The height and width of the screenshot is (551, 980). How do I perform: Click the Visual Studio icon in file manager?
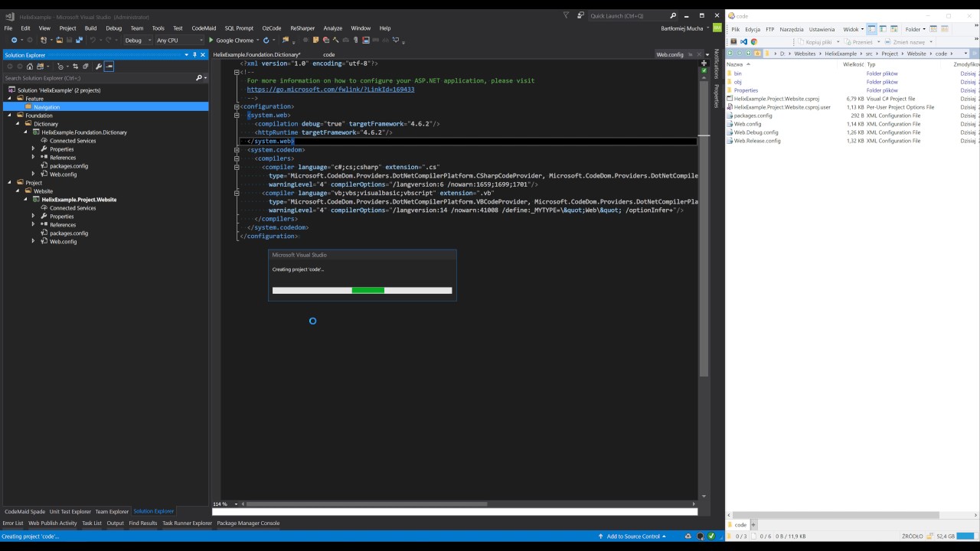743,41
